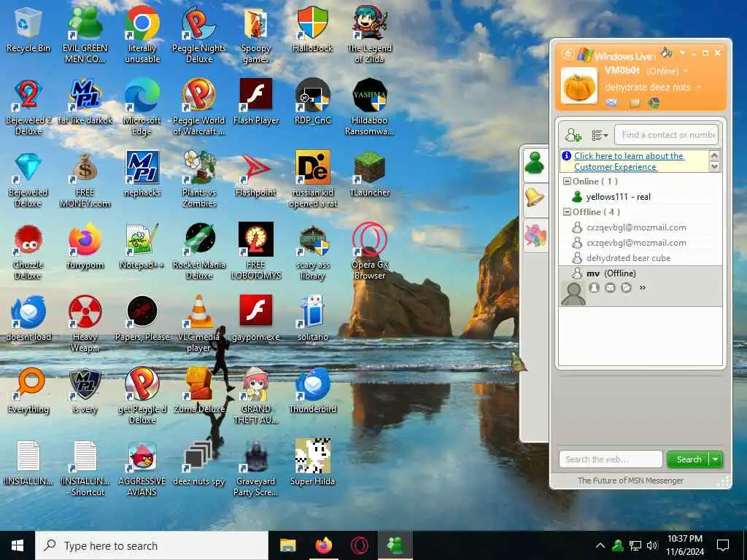
Task: Open the Chuzzle Deluxe icon
Action: 28,252
